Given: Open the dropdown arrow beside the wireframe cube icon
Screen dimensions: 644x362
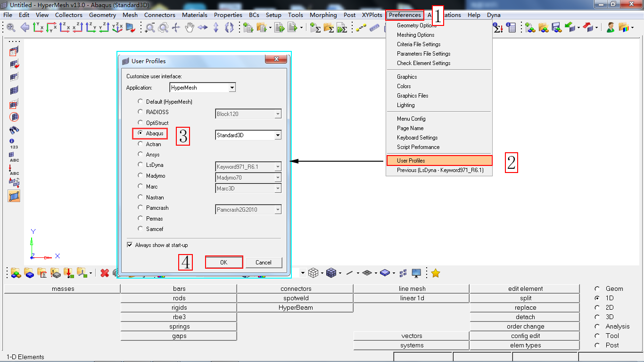Looking at the screenshot, I should [x=322, y=273].
